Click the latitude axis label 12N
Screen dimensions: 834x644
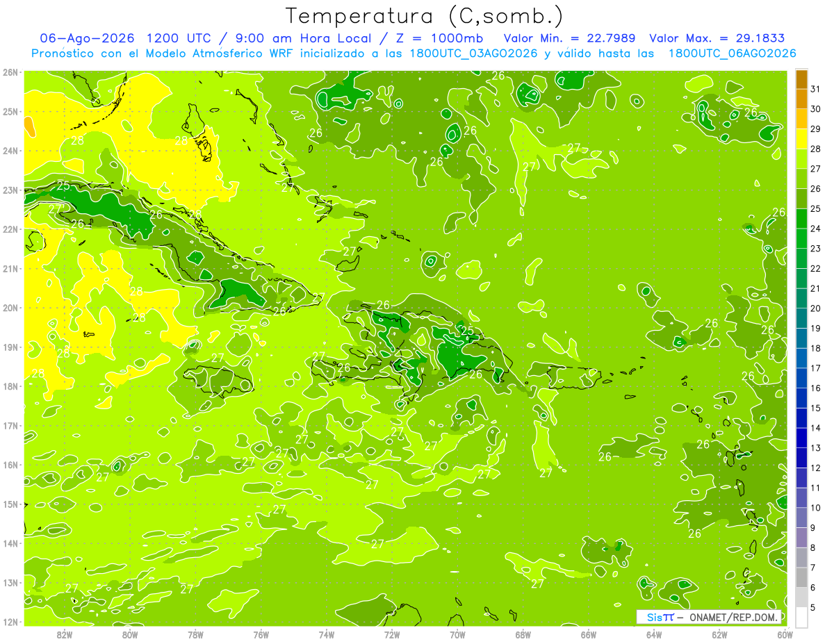10,622
